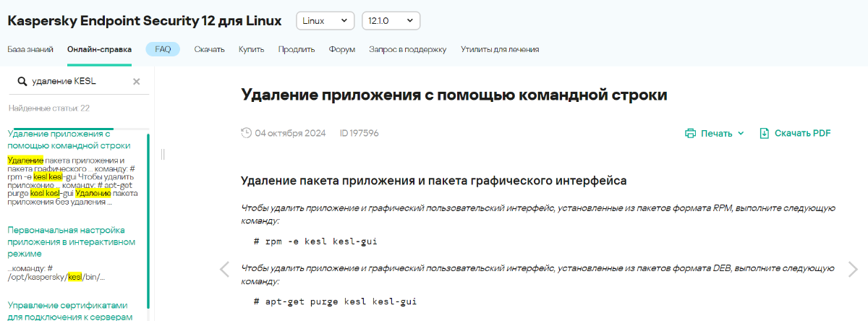Click Найденные статьи: 22 text

tap(49, 108)
